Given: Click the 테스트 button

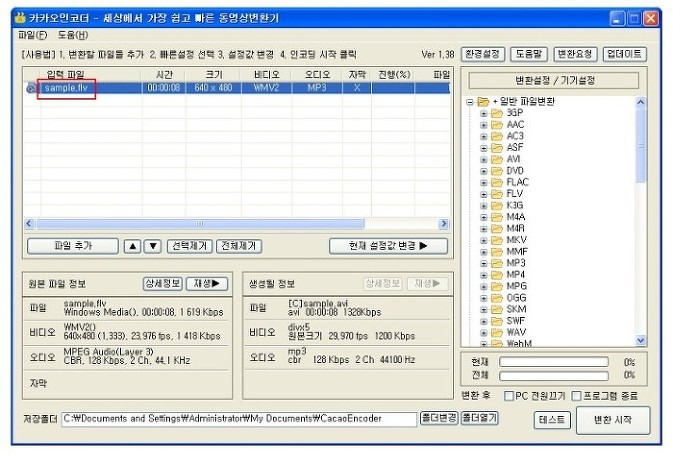Looking at the screenshot, I should [x=552, y=420].
